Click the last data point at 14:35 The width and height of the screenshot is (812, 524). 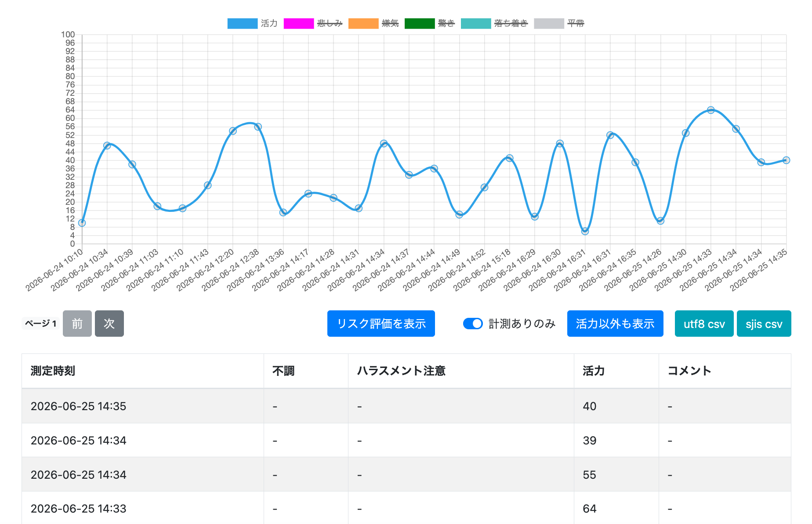coord(786,160)
